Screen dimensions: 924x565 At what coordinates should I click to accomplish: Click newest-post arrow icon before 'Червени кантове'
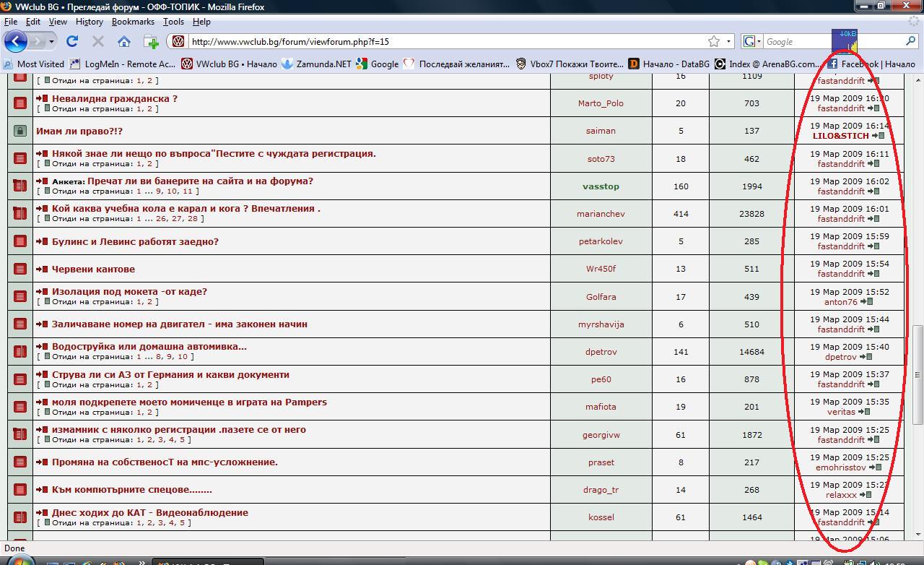coord(42,269)
